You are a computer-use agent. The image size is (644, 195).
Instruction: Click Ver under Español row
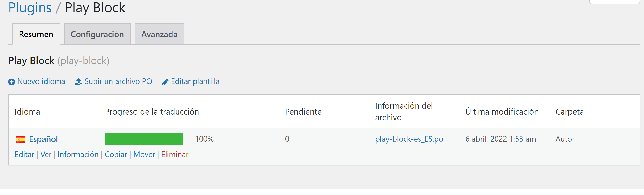(x=46, y=155)
